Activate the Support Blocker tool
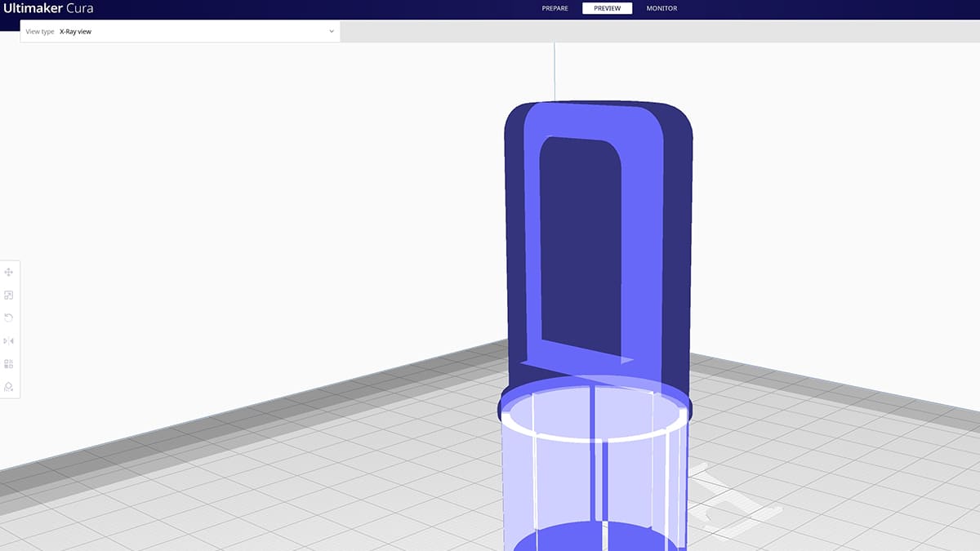This screenshot has height=551, width=980. 8,386
